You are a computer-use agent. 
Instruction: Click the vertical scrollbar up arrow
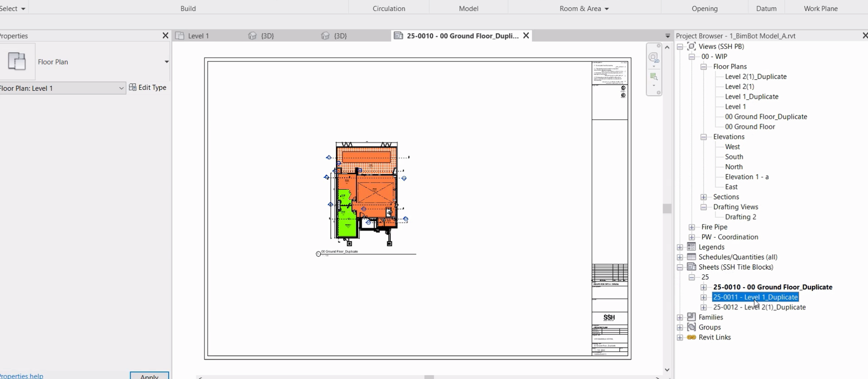(x=667, y=47)
